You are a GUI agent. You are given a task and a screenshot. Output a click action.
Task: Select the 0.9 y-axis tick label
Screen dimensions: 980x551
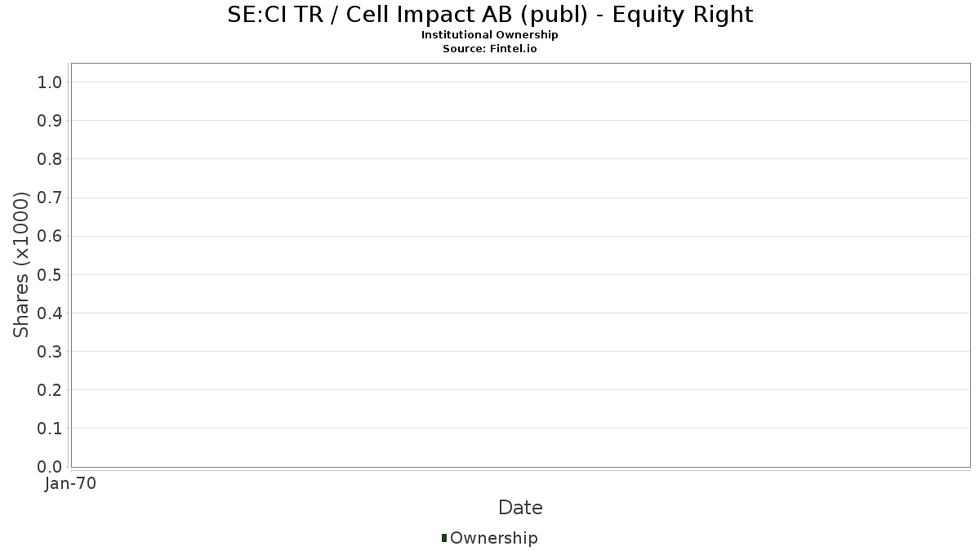click(x=50, y=120)
